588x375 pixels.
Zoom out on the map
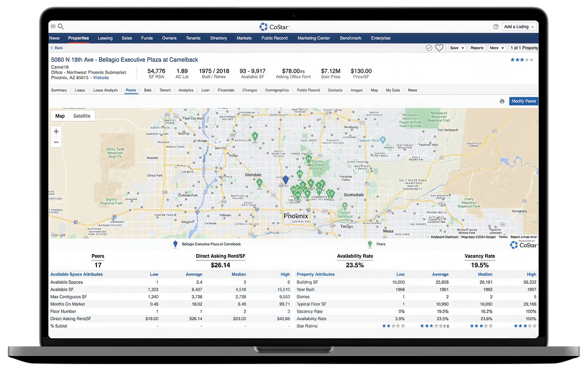(x=56, y=143)
